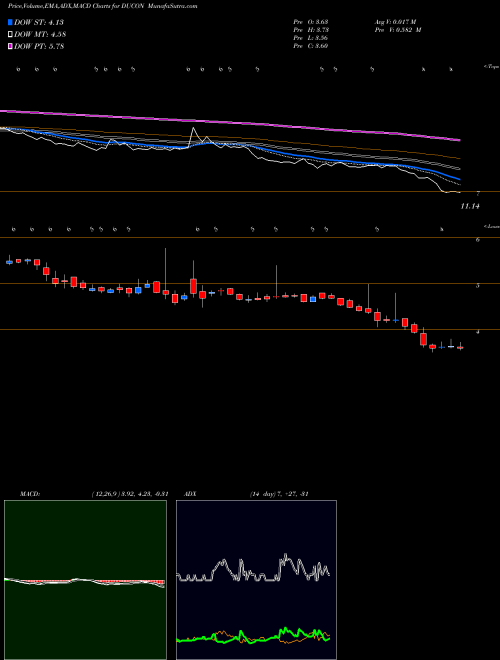Click the last red candlestick on the right
This screenshot has height=660, width=500.
coord(460,347)
